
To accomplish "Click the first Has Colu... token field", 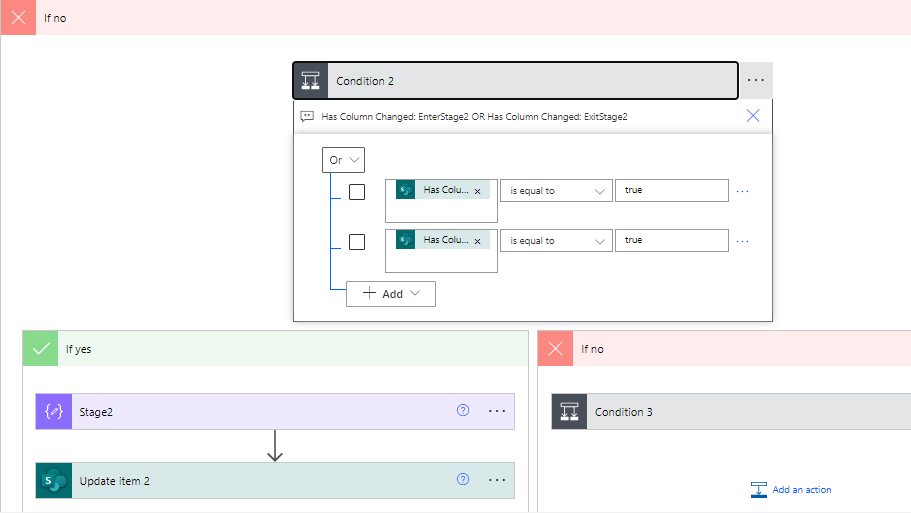I will tap(442, 201).
